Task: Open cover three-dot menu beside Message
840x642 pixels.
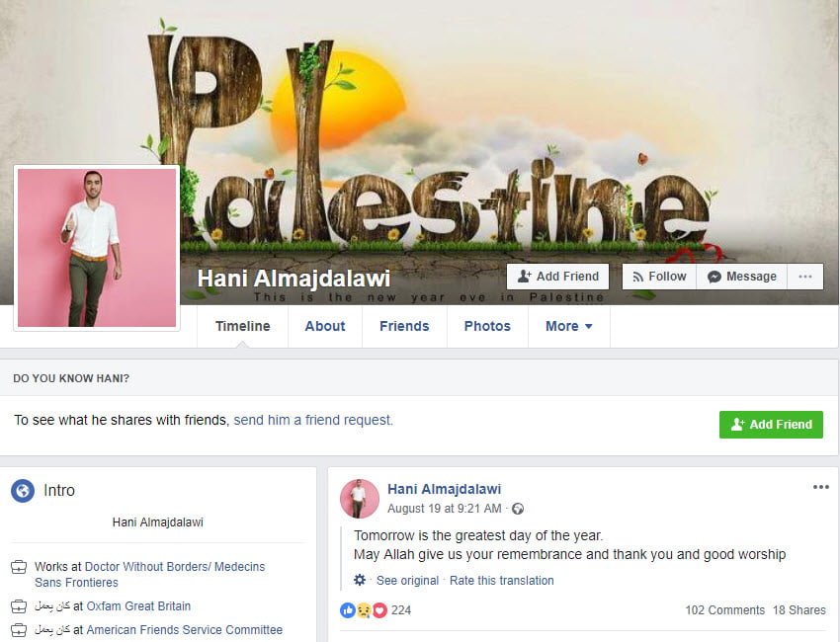Action: 805,277
